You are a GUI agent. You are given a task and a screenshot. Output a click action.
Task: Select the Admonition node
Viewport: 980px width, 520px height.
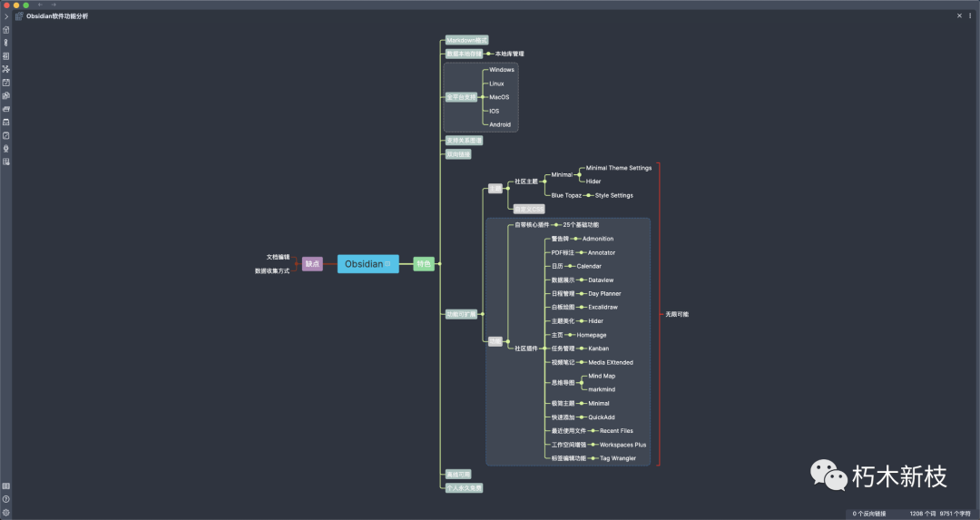pos(598,239)
